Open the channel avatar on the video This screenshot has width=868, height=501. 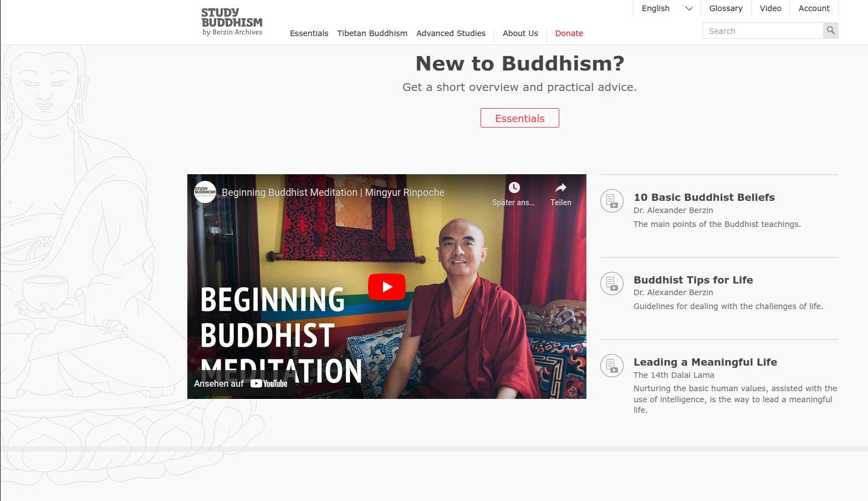click(x=205, y=192)
